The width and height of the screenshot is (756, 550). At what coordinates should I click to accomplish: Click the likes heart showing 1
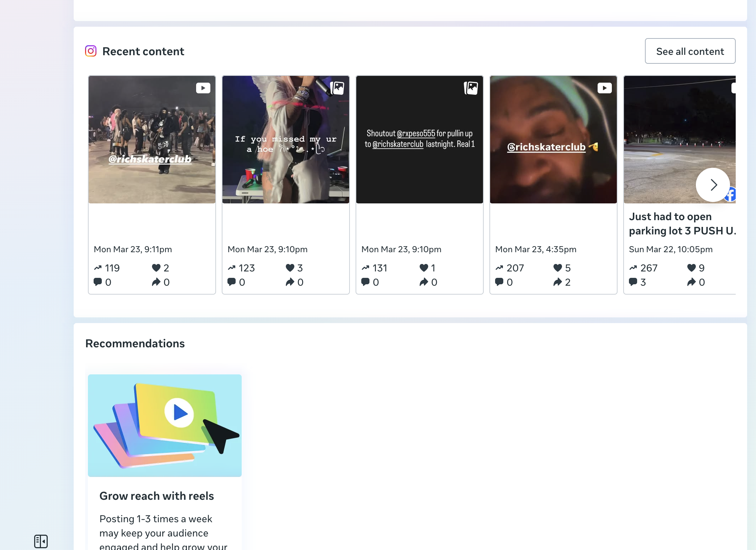coord(424,268)
